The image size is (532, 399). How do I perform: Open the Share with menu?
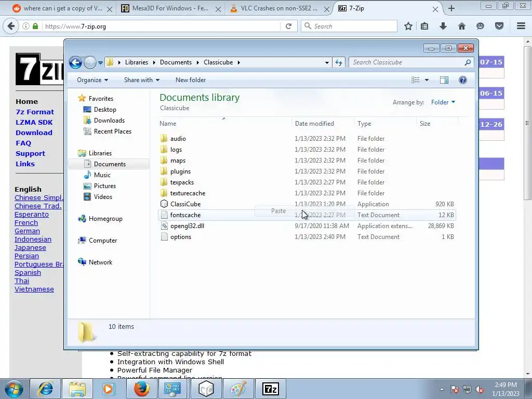pos(141,80)
